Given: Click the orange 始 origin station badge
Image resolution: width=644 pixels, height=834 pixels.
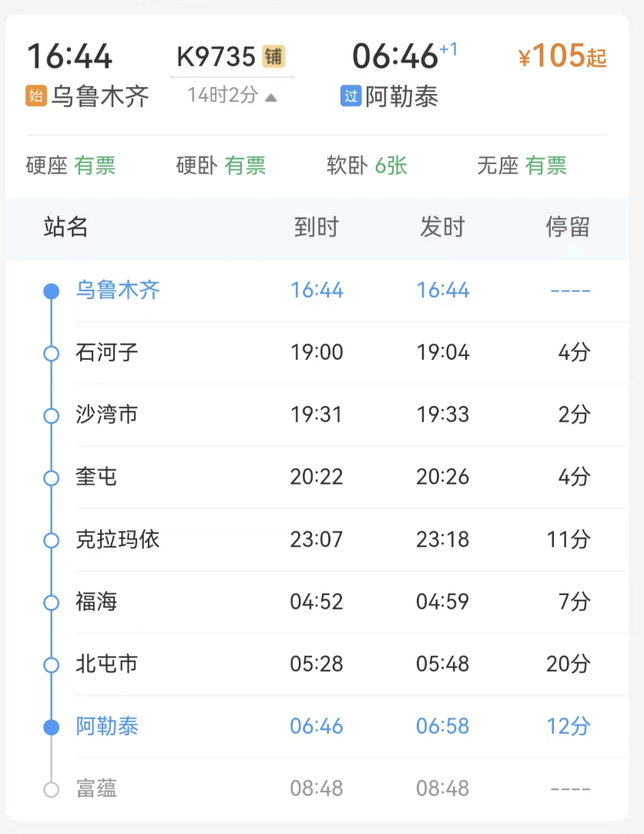Looking at the screenshot, I should (36, 96).
